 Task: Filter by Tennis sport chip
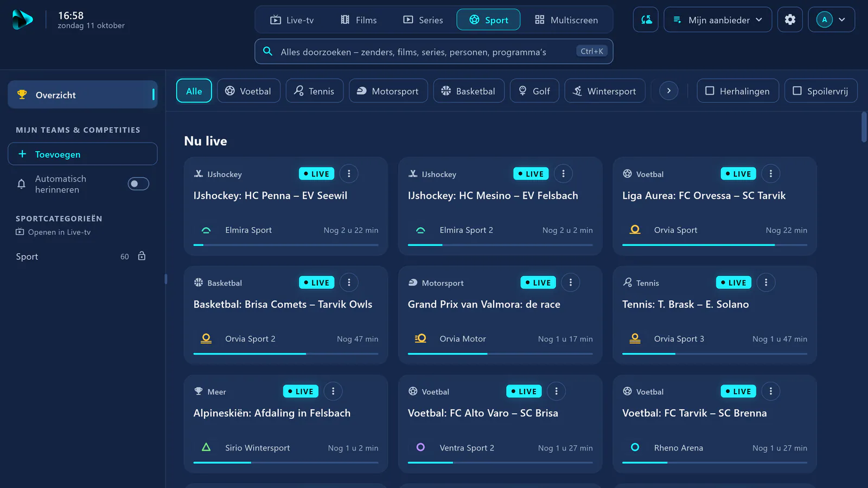pos(315,91)
